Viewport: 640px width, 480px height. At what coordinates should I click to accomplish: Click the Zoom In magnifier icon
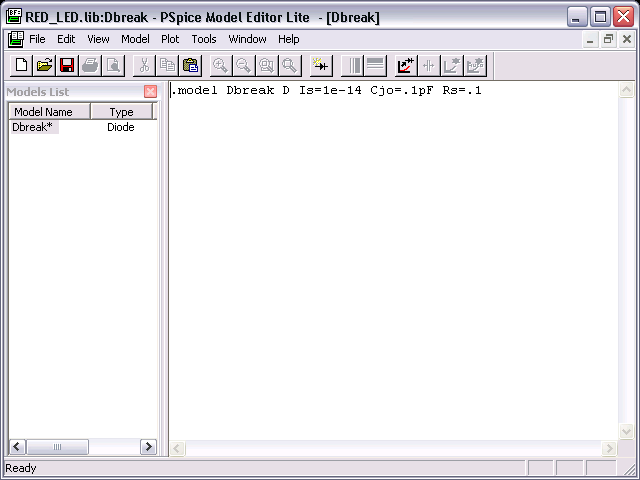click(x=220, y=65)
